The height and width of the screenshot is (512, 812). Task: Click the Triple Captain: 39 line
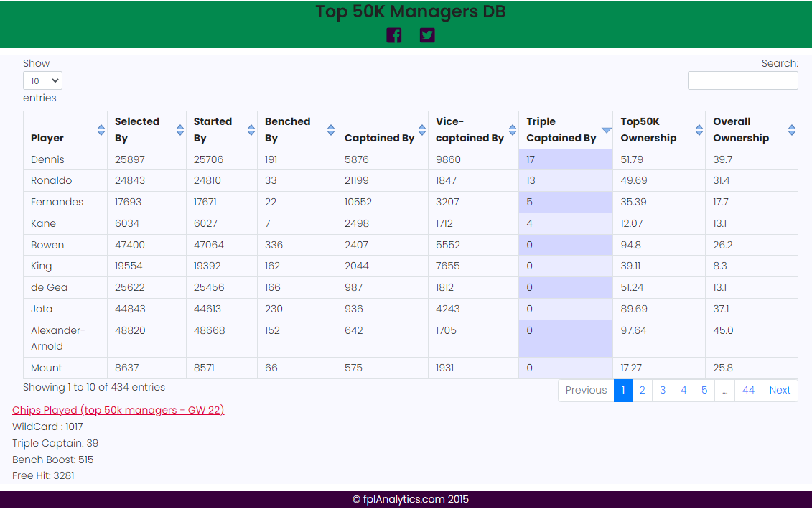[x=55, y=443]
